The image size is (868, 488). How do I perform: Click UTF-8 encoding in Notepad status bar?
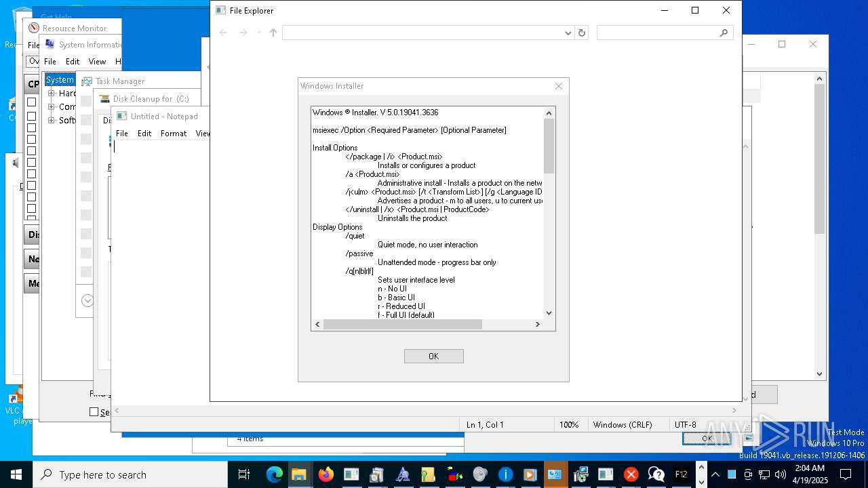(685, 425)
